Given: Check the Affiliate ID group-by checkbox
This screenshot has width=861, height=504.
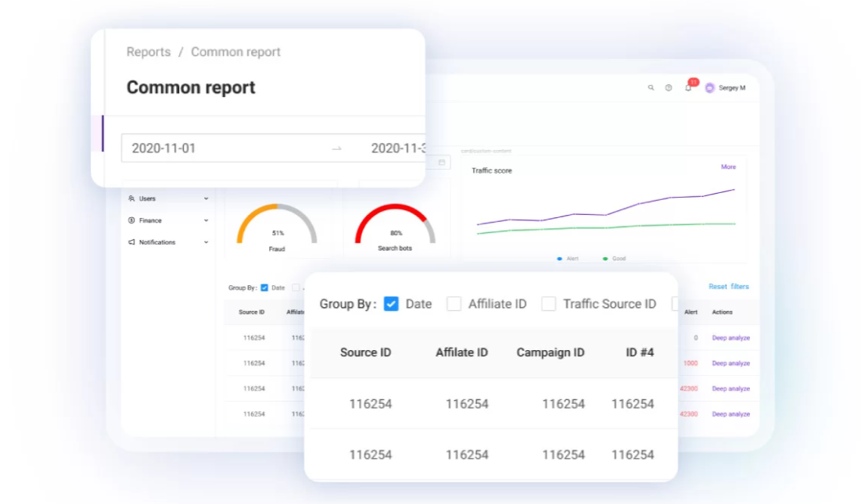Looking at the screenshot, I should coord(454,304).
